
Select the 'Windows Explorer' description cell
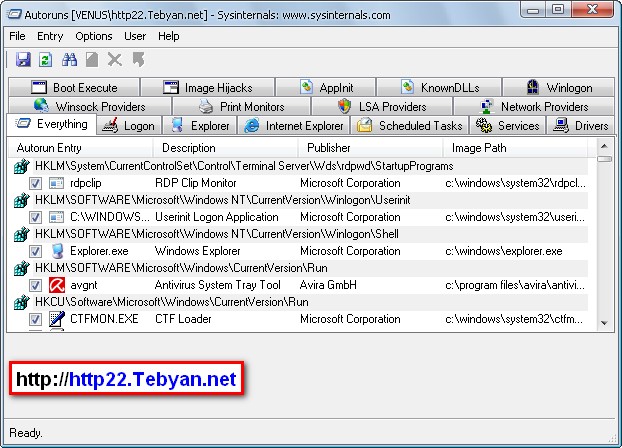click(x=198, y=251)
